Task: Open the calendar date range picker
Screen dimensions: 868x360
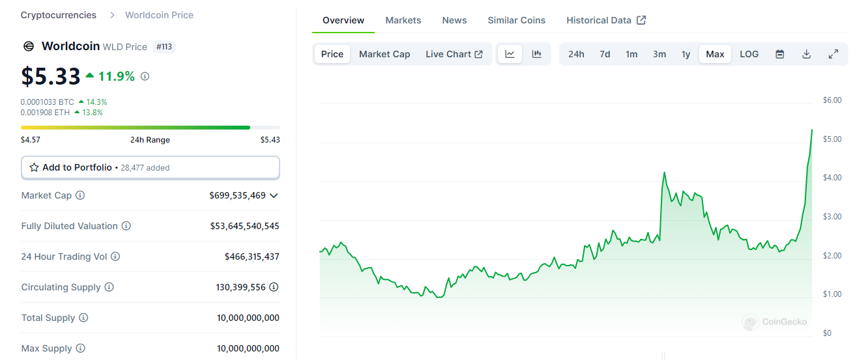Action: tap(779, 54)
